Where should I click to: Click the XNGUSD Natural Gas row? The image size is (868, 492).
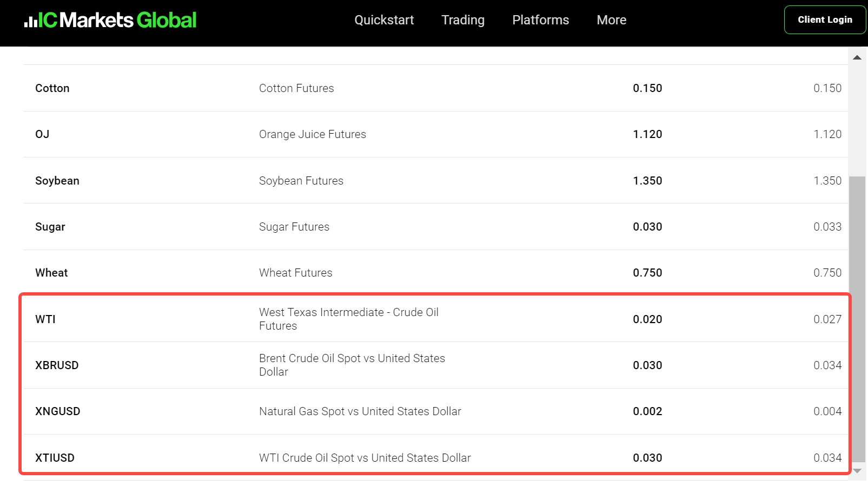(x=436, y=411)
